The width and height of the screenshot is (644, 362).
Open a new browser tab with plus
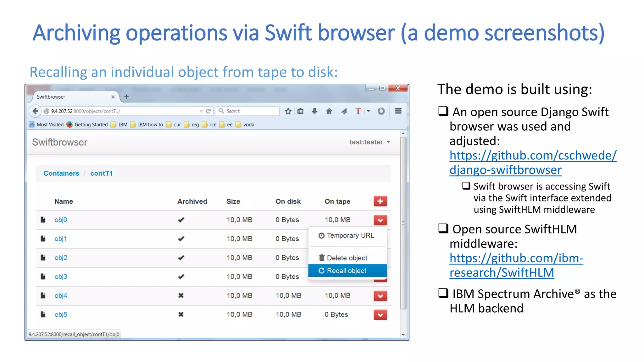pos(126,97)
